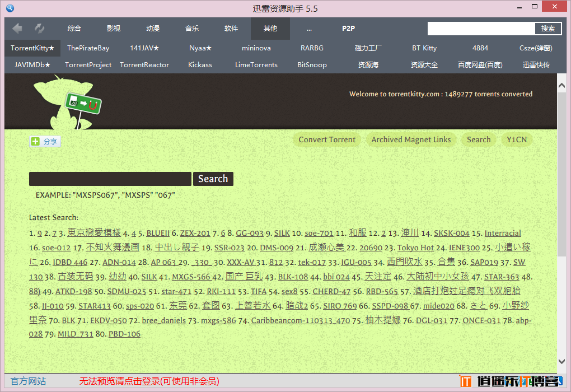This screenshot has height=392, width=571.
Task: Switch to the 动漫 tab
Action: pos(153,29)
